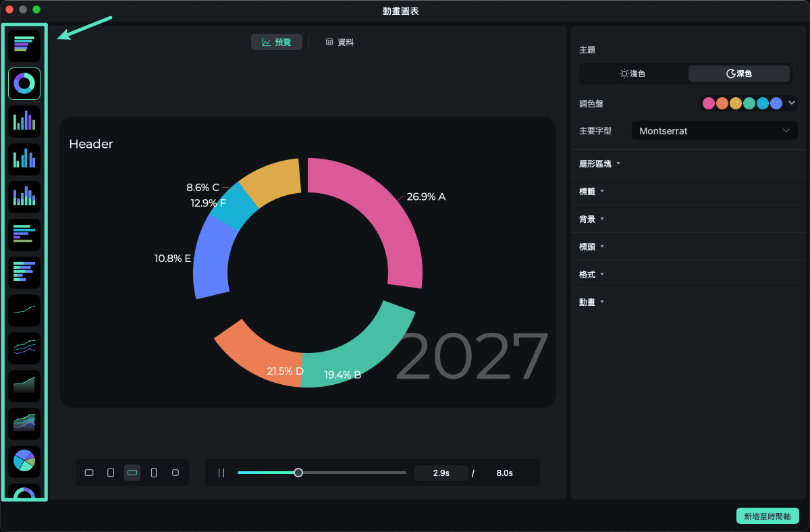Expand the 動畫 animation section

point(591,302)
